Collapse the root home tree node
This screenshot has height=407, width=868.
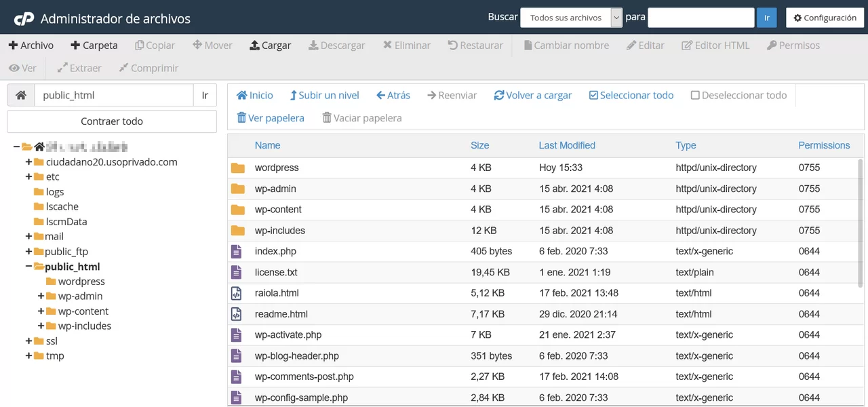pos(16,147)
